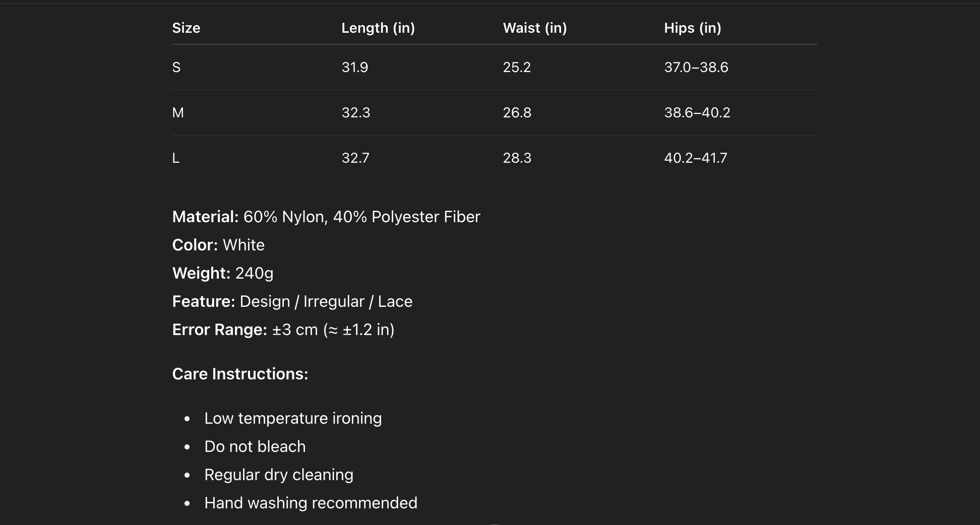Click the 37.0–38.6 hips value

[696, 68]
